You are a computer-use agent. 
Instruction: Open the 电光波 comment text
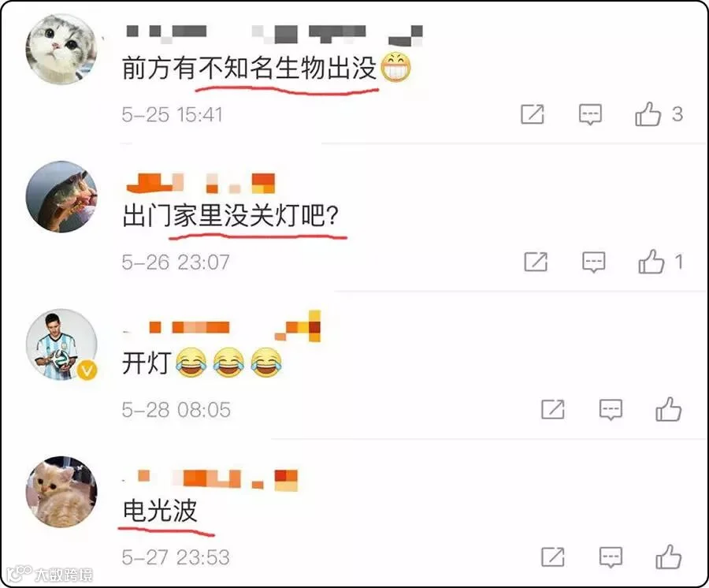[x=160, y=511]
